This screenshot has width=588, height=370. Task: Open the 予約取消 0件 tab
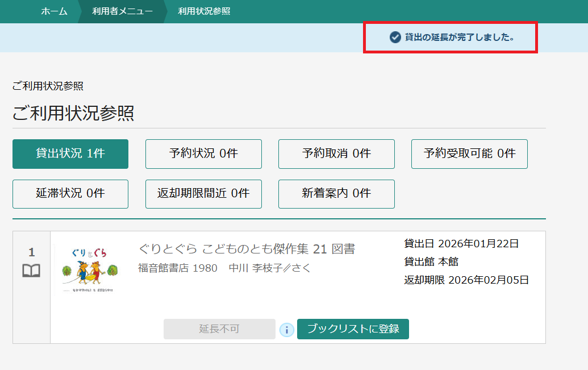click(x=336, y=153)
